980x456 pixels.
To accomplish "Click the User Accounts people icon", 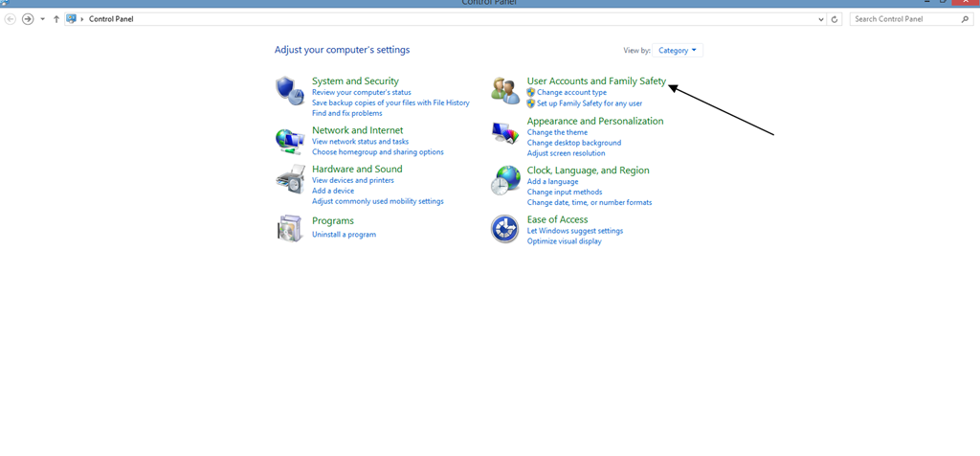I will pos(505,91).
